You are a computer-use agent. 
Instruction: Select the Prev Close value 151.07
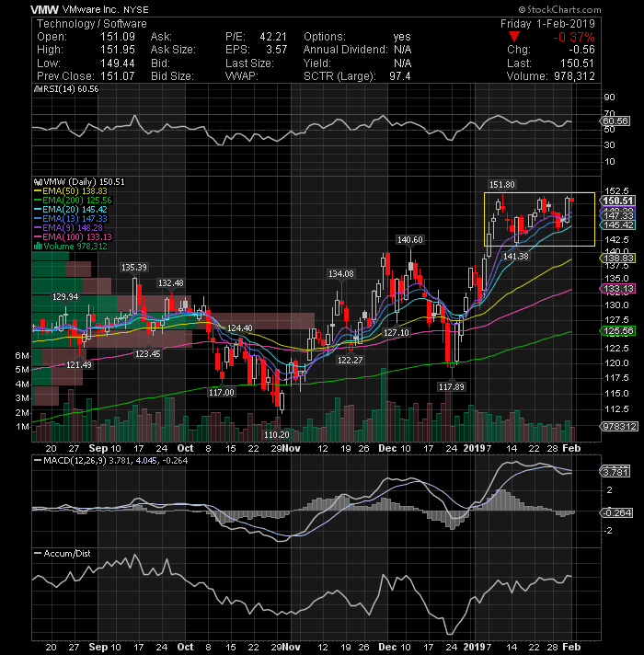pyautogui.click(x=118, y=76)
